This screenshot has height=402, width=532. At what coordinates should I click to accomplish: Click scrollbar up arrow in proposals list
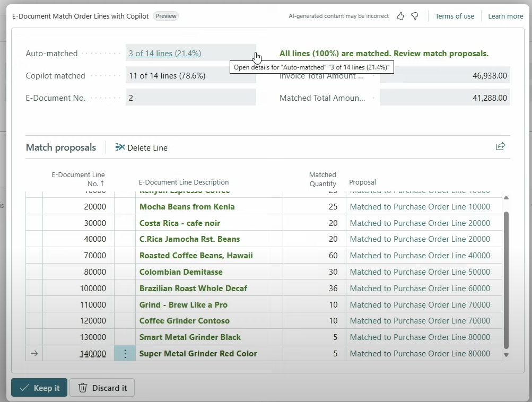pos(506,197)
